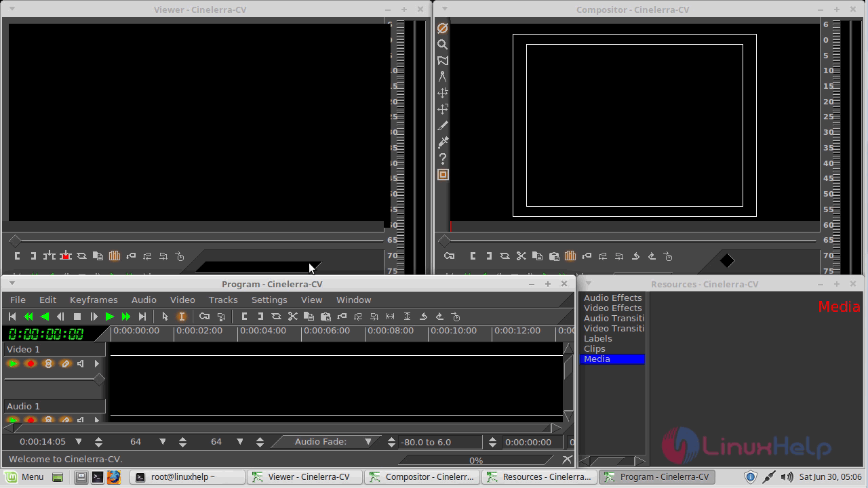The width and height of the screenshot is (868, 488).
Task: Switch to root@linuxhelp terminal taskbar button
Action: (188, 476)
